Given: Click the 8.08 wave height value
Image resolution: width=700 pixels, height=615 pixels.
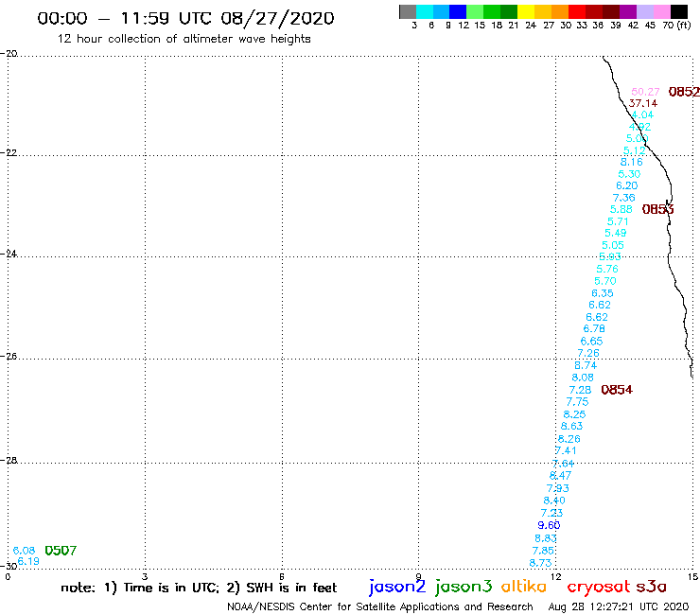Looking at the screenshot, I should (583, 378).
